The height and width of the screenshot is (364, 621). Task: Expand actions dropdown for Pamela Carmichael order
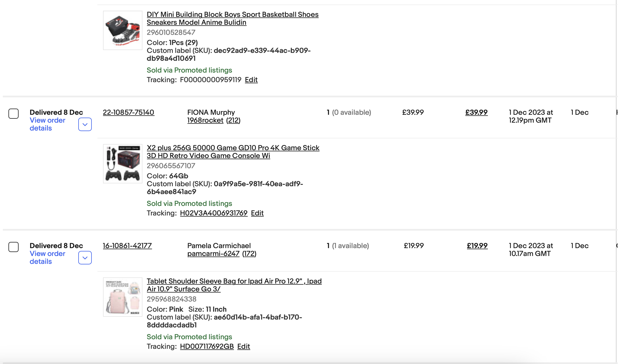point(85,258)
